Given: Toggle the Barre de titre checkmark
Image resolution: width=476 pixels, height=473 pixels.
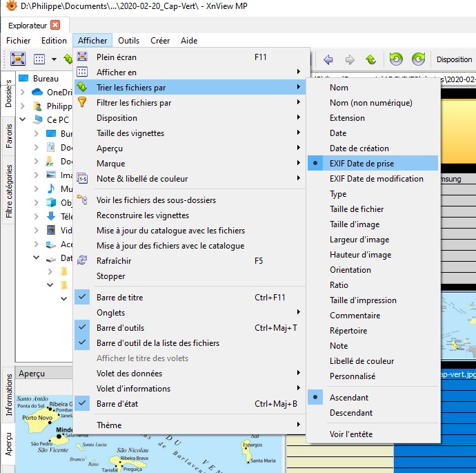Looking at the screenshot, I should 83,298.
